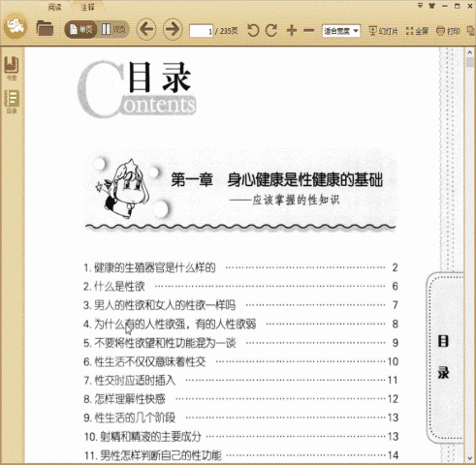Zoom in with the plus icon
This screenshot has width=476, height=465.
click(x=292, y=31)
